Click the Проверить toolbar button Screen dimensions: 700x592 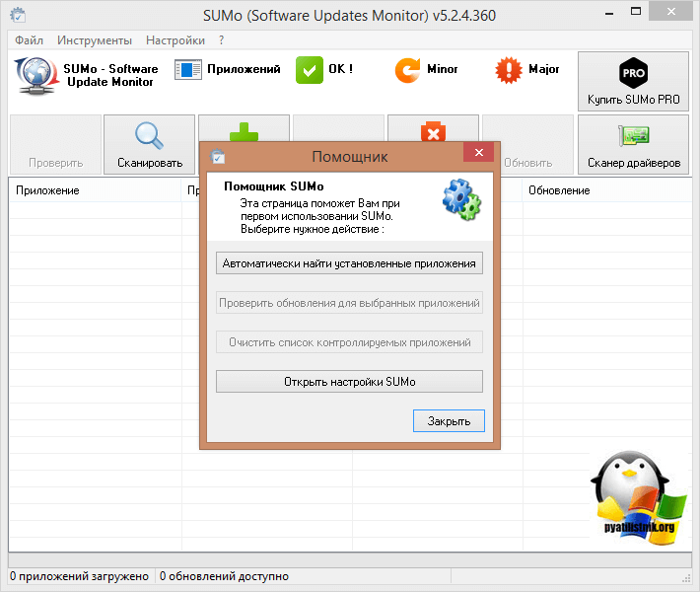click(56, 144)
